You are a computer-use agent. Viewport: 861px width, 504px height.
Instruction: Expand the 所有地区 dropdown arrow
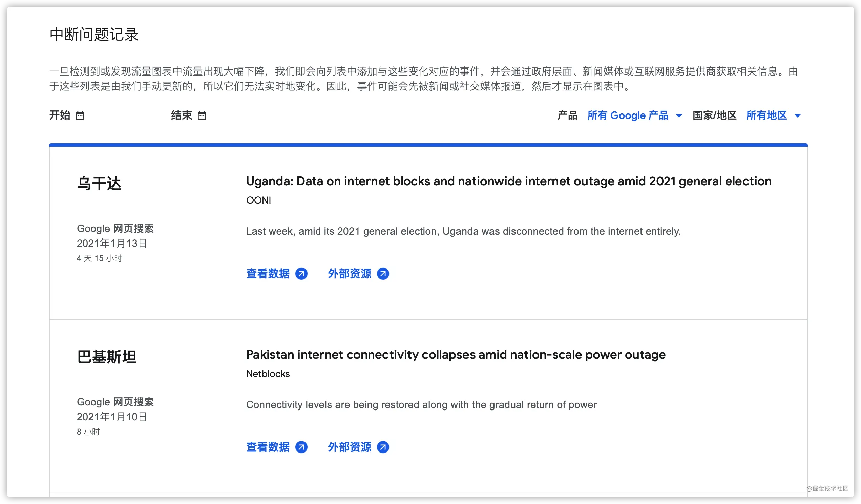pyautogui.click(x=798, y=116)
